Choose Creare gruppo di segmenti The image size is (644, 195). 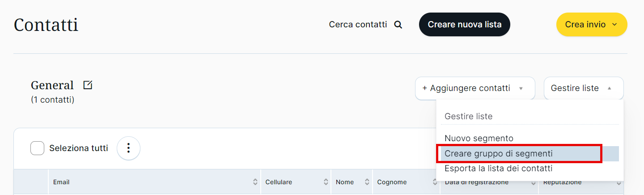(499, 154)
